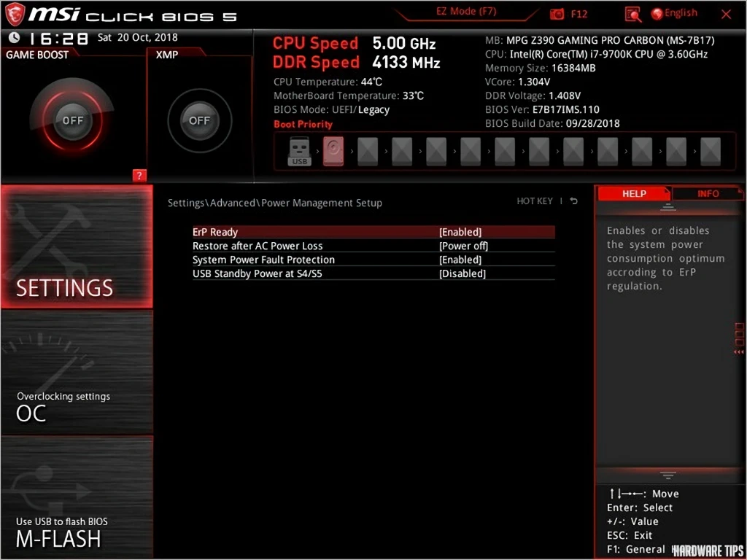Screen dimensions: 747x560
Task: Click the BIOS Mode UEFI/Legacy text
Action: coord(332,110)
